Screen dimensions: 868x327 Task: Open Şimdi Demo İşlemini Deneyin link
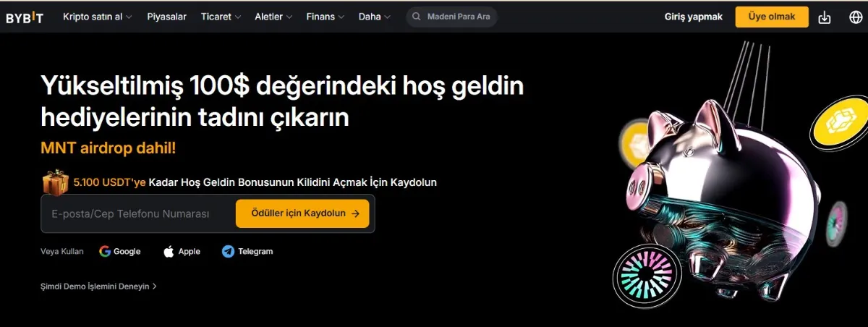(98, 286)
